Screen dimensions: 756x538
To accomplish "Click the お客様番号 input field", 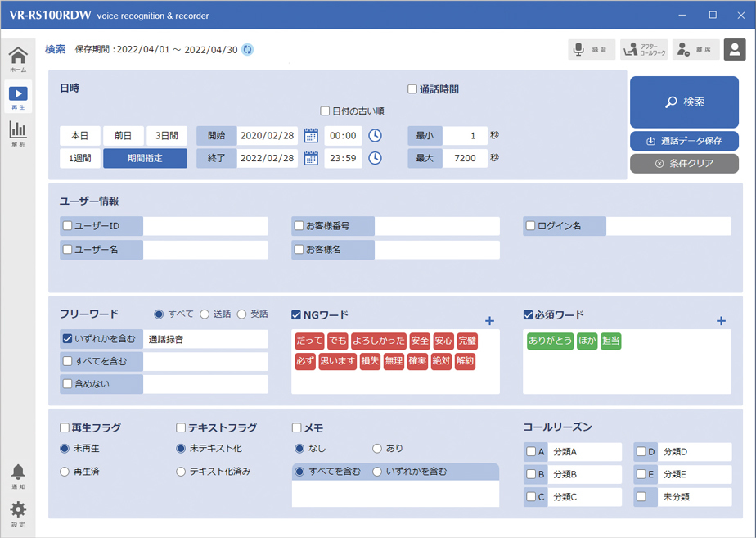I will tap(437, 226).
